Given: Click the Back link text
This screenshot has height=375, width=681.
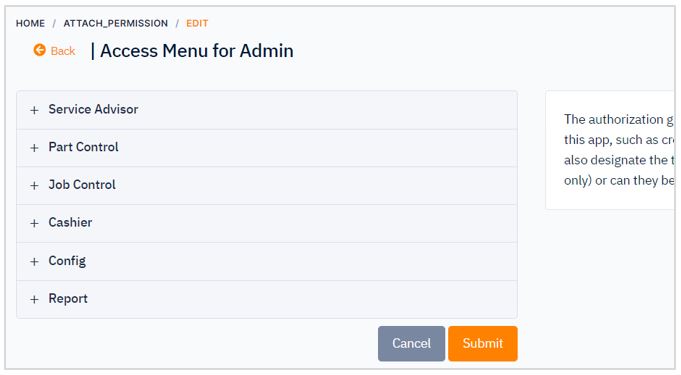Looking at the screenshot, I should pos(63,51).
